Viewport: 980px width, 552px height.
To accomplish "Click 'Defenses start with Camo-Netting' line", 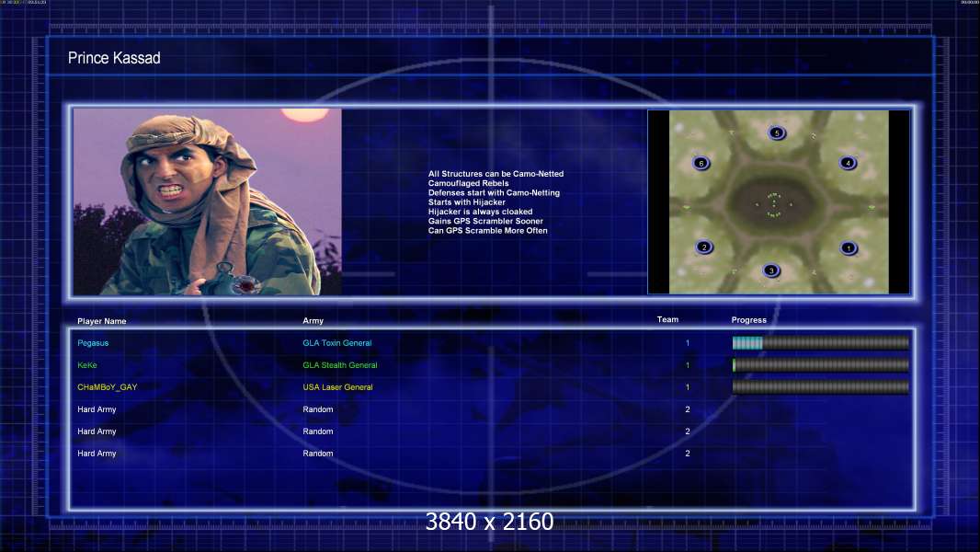I will (x=494, y=192).
